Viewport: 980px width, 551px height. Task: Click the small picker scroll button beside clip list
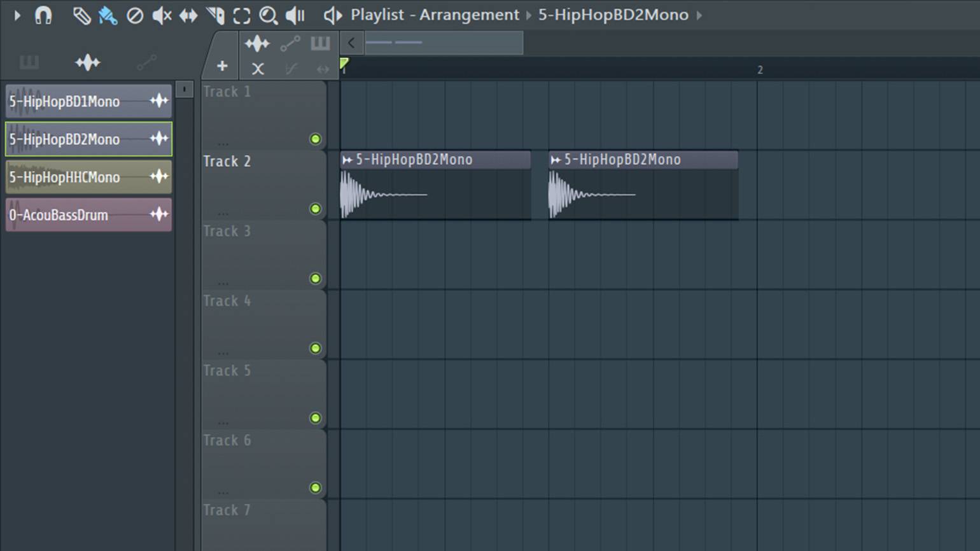tap(185, 89)
